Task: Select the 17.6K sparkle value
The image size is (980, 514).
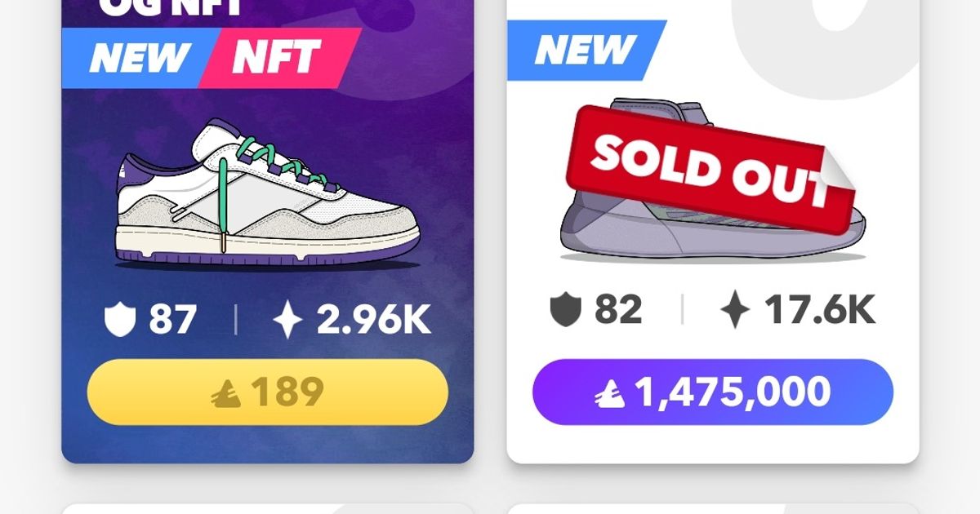Action: tap(819, 311)
